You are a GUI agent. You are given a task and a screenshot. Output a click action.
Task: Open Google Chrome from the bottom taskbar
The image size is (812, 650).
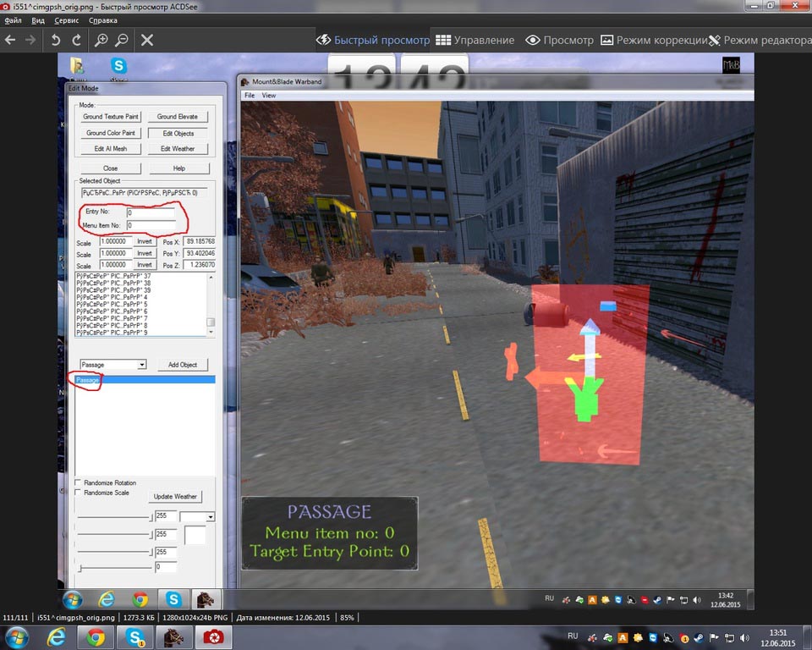coord(96,637)
